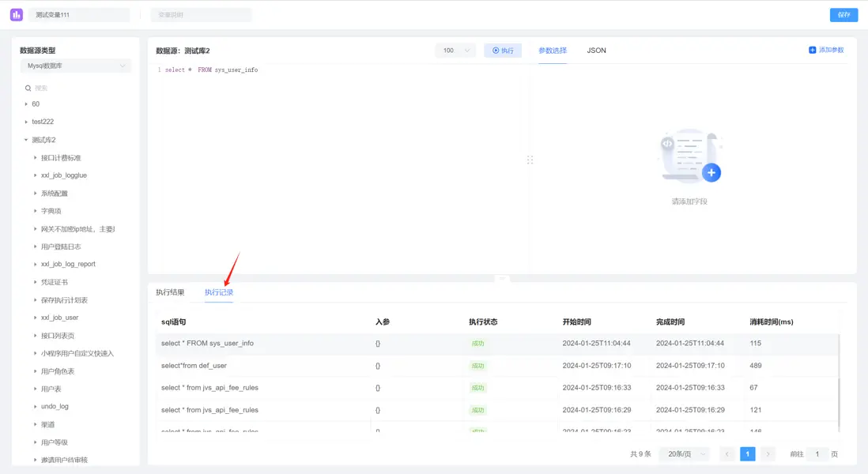Click the 变量说明 description input field
868x474 pixels.
point(201,15)
